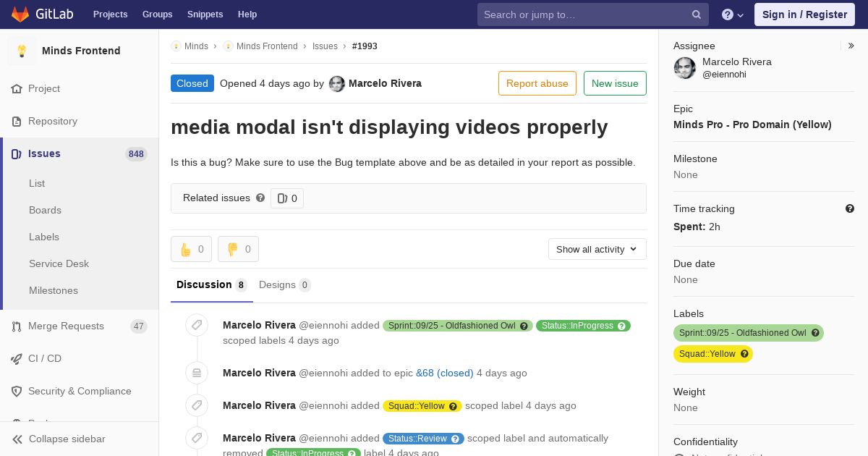The height and width of the screenshot is (456, 868).
Task: Open Milestones in the sidebar
Action: pos(54,290)
